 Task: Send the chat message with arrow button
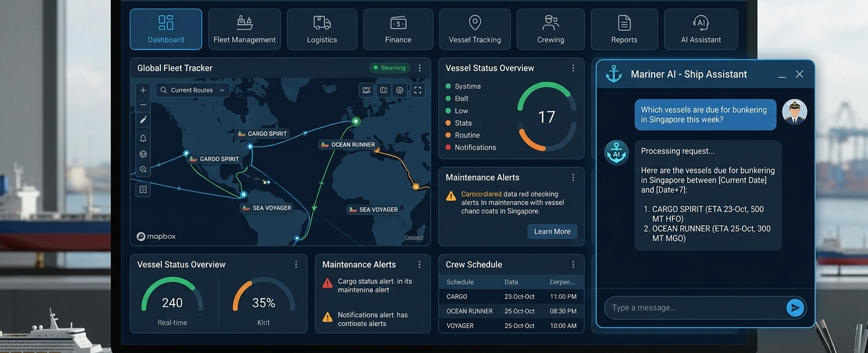[795, 308]
